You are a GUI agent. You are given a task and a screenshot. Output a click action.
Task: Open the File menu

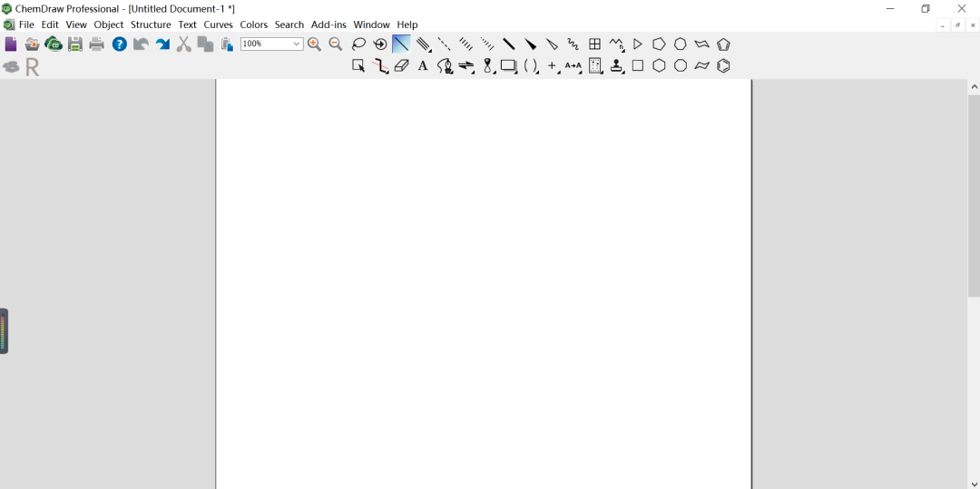[26, 24]
